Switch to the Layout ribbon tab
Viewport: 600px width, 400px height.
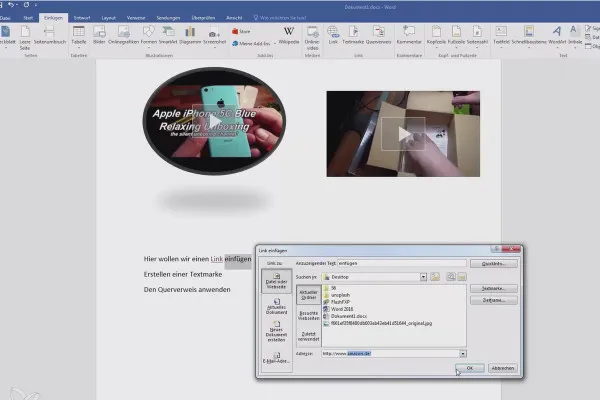pyautogui.click(x=108, y=18)
